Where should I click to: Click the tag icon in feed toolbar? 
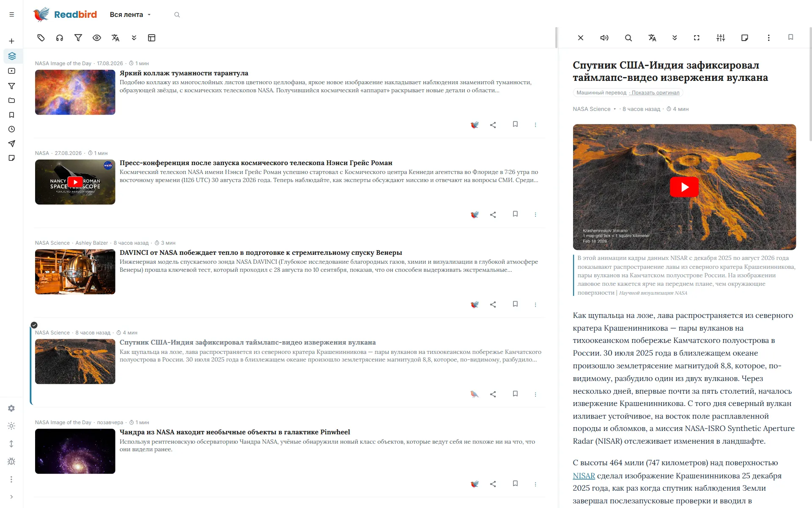point(41,38)
